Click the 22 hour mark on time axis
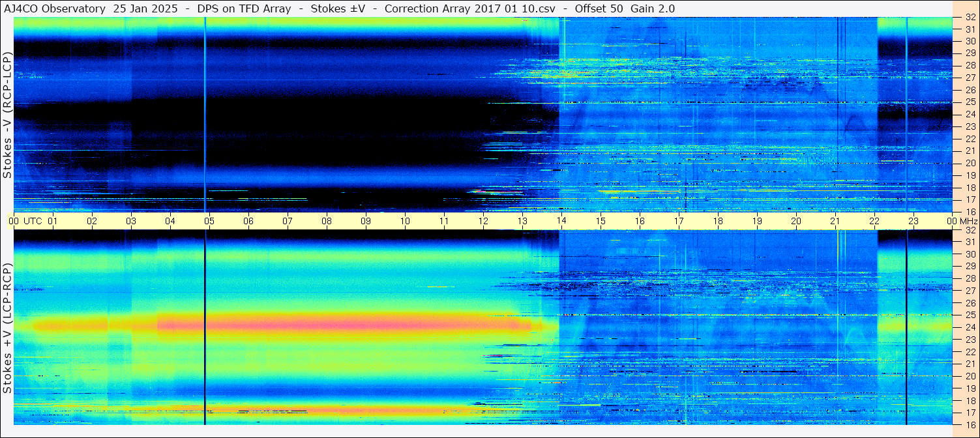 point(874,221)
